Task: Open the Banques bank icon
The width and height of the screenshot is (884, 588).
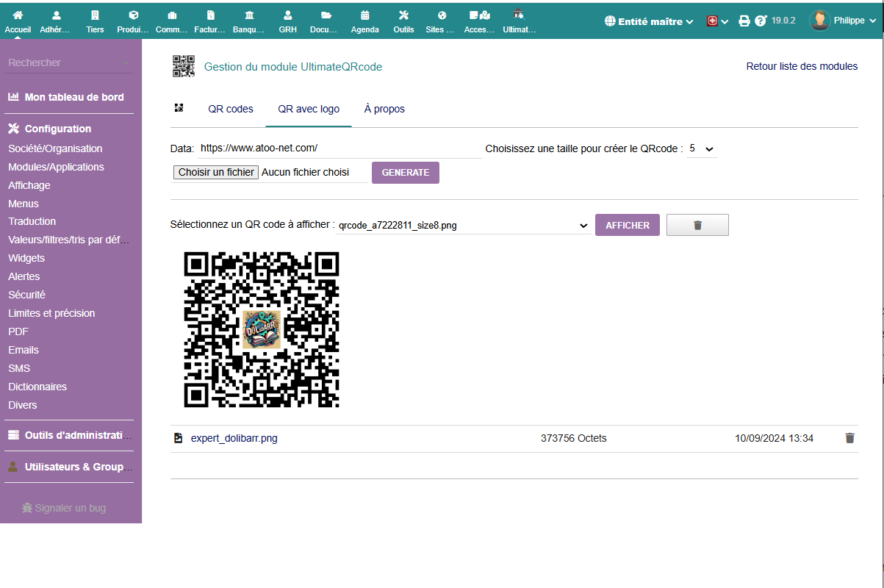Action: tap(249, 15)
